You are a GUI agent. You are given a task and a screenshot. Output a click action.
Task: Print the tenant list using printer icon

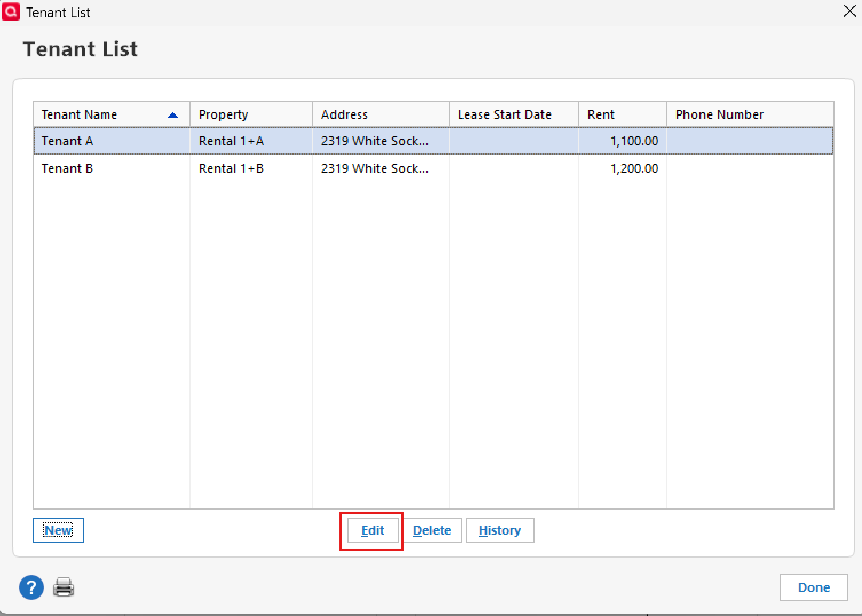64,587
